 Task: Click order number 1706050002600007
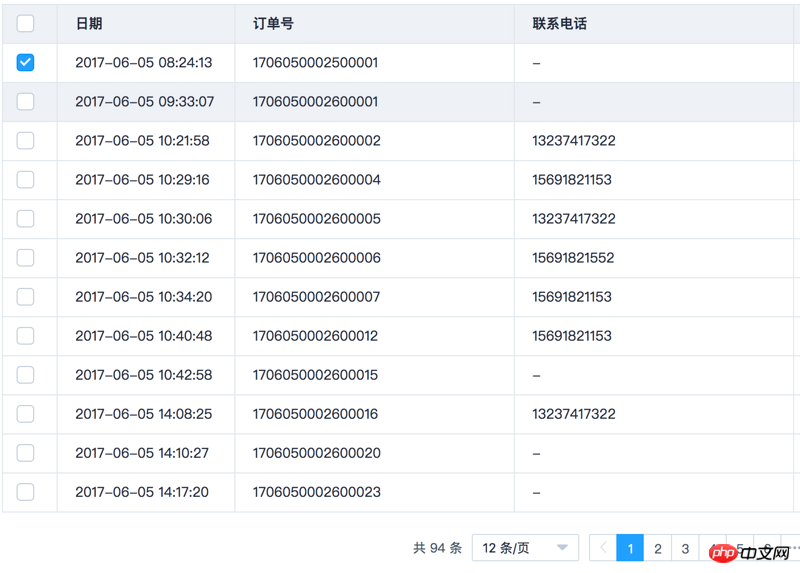tap(316, 296)
